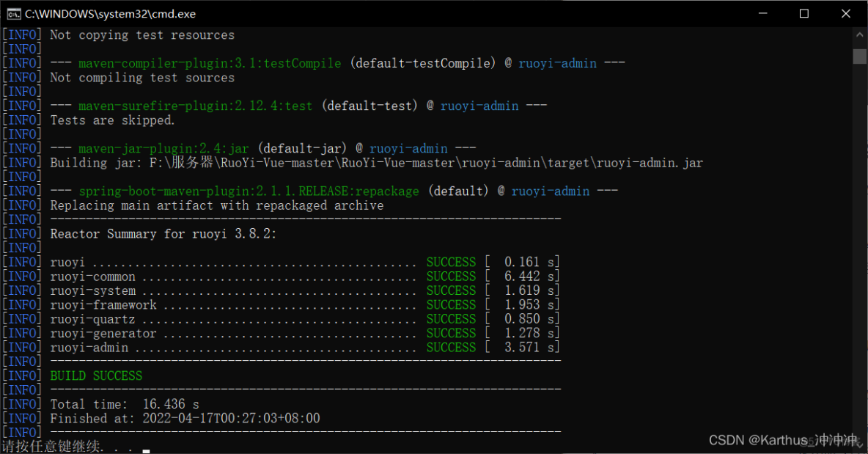This screenshot has width=868, height=454.
Task: Click the cmd.exe icon in title bar
Action: [13, 14]
